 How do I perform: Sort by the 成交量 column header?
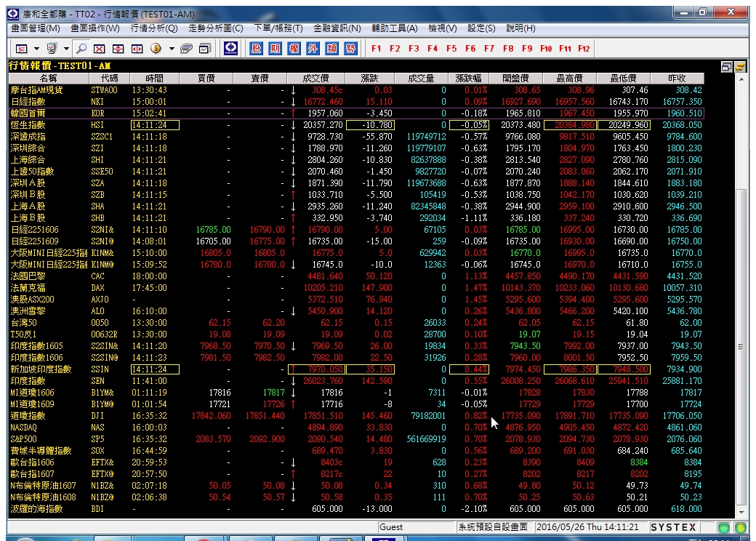(x=421, y=78)
